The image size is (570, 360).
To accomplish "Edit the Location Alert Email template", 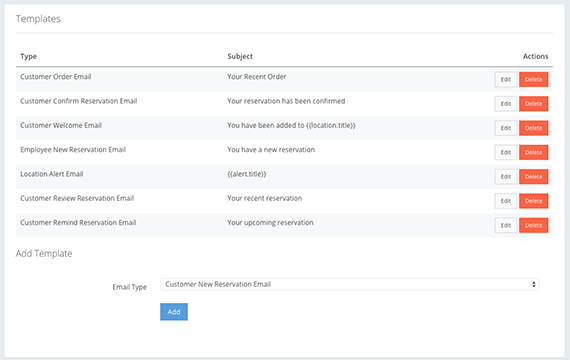I will 506,177.
